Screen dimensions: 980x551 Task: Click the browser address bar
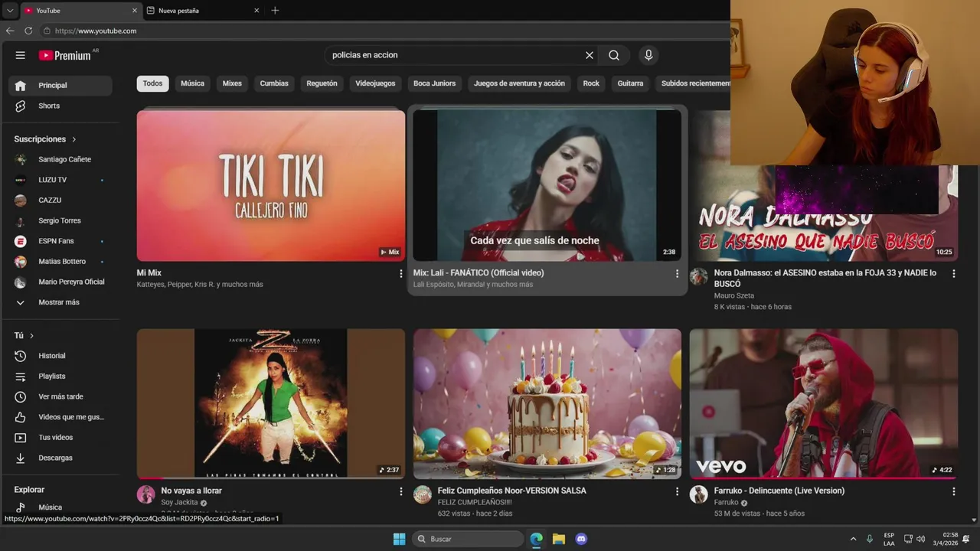point(383,31)
